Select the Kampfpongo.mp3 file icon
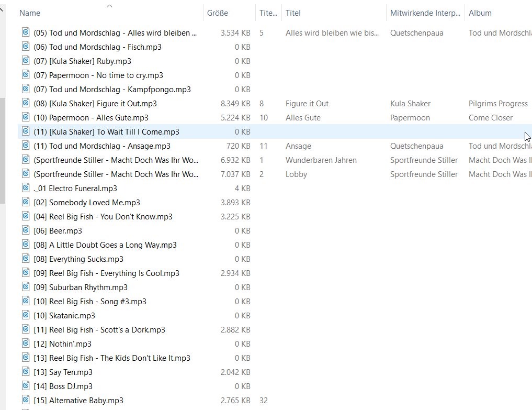The height and width of the screenshot is (410, 532). point(26,88)
